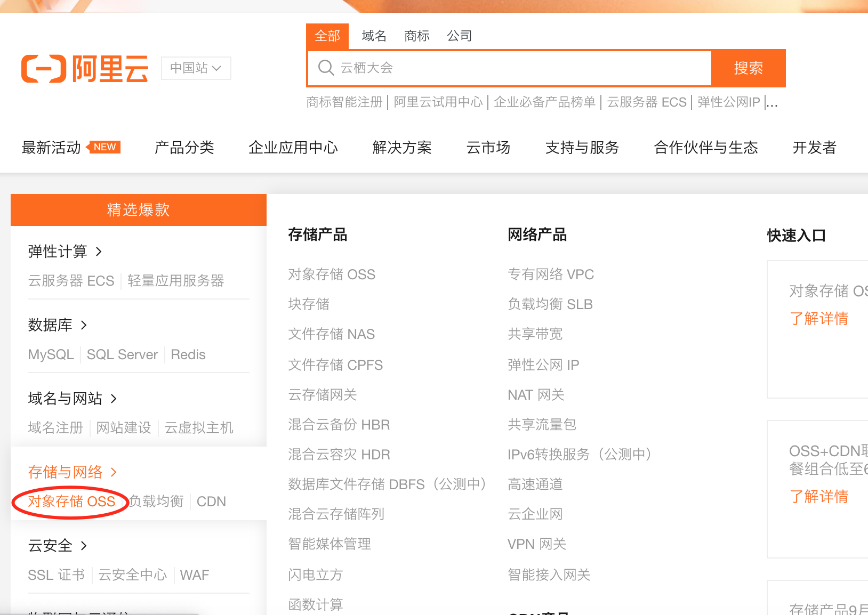Click the 精选爆款 orange header
The width and height of the screenshot is (868, 615).
click(x=139, y=210)
